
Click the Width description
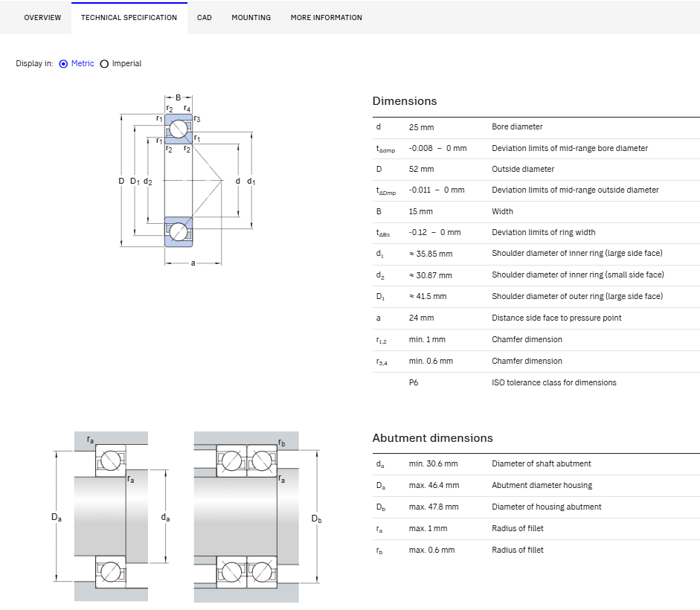(x=502, y=212)
